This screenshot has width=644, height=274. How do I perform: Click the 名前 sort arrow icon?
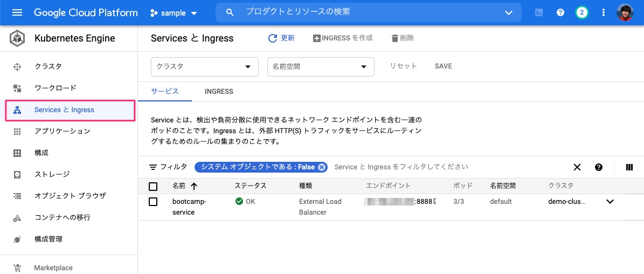[194, 186]
